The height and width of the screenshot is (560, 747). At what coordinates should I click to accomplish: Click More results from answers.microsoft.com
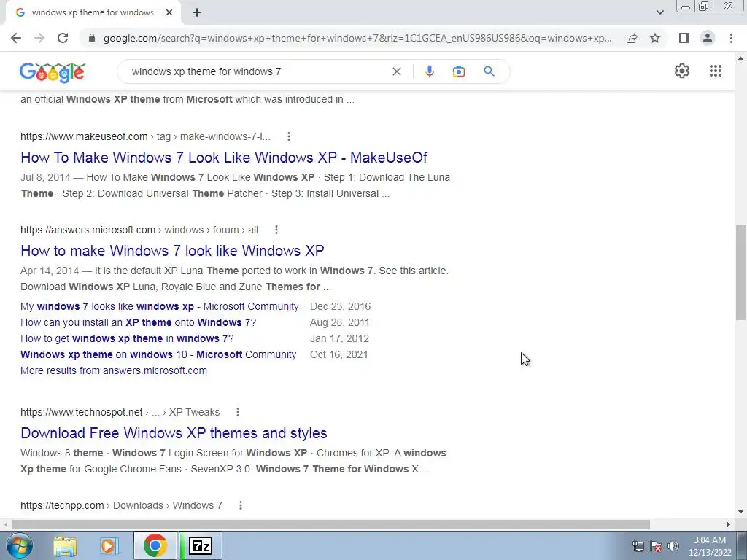[114, 370]
